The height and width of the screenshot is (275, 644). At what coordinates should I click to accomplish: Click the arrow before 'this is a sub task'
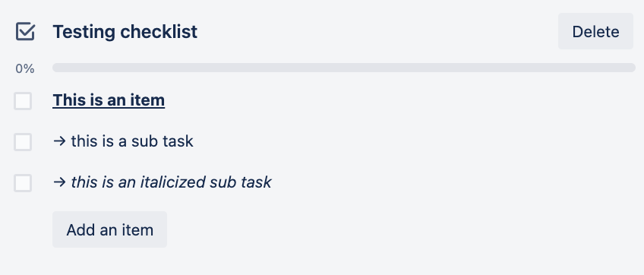[x=59, y=141]
